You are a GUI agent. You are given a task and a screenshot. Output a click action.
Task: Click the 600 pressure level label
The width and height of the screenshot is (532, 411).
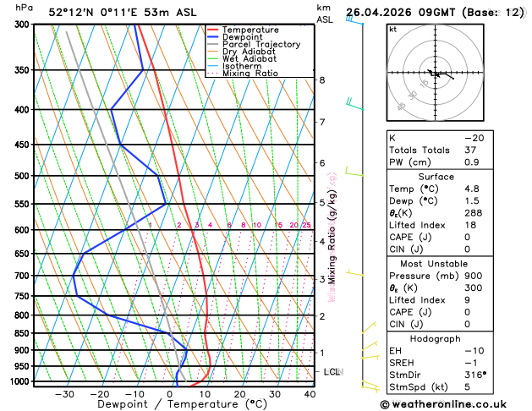point(24,230)
